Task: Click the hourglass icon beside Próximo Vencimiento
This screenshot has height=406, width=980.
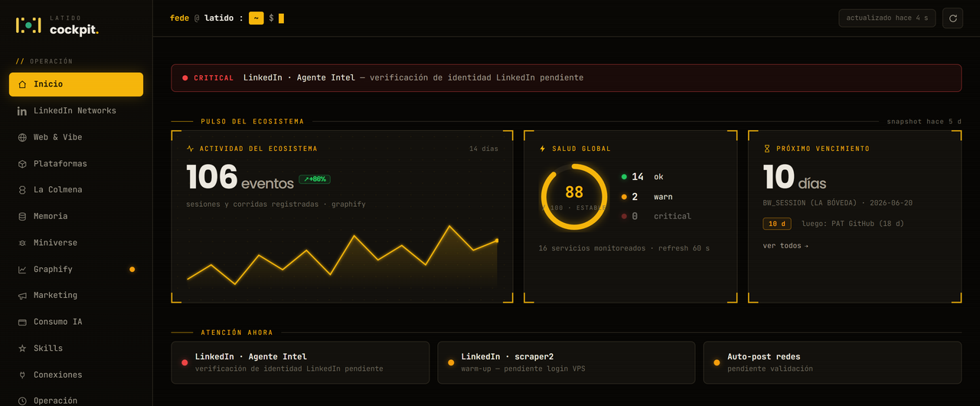Action: tap(767, 149)
